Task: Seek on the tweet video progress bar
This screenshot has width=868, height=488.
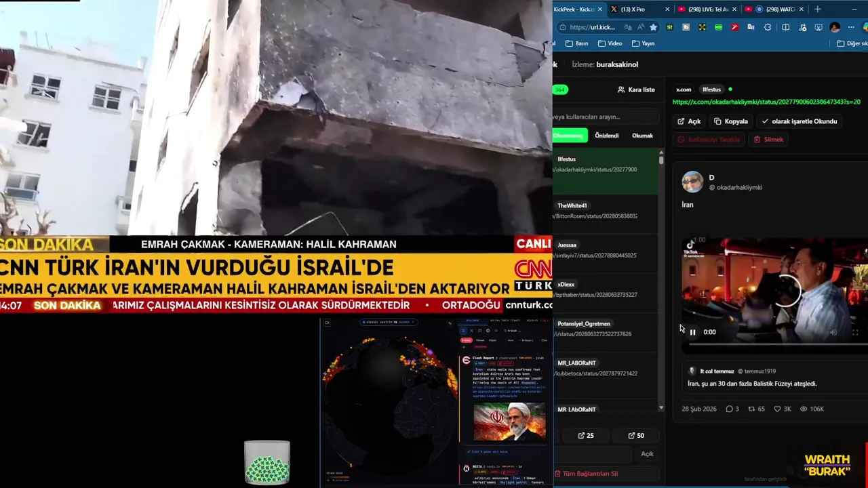Action: coord(778,344)
